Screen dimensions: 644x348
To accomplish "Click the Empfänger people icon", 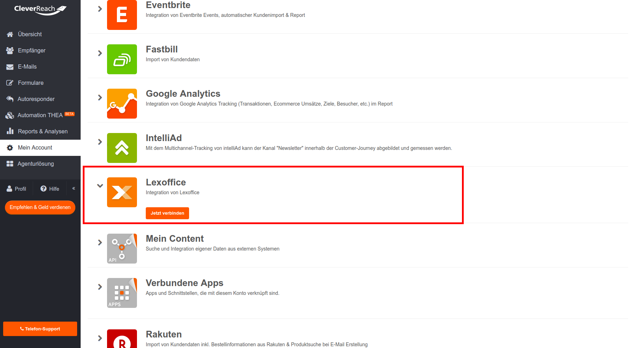I will [10, 50].
